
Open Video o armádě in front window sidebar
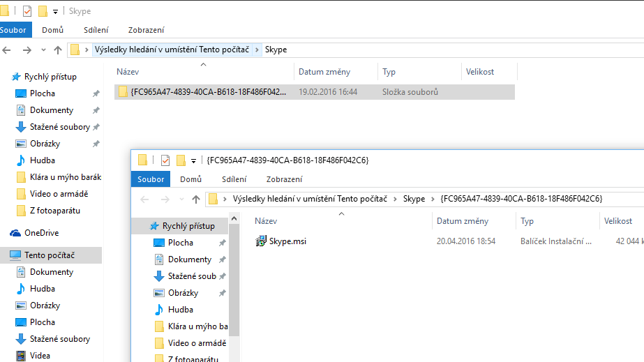[x=197, y=343]
